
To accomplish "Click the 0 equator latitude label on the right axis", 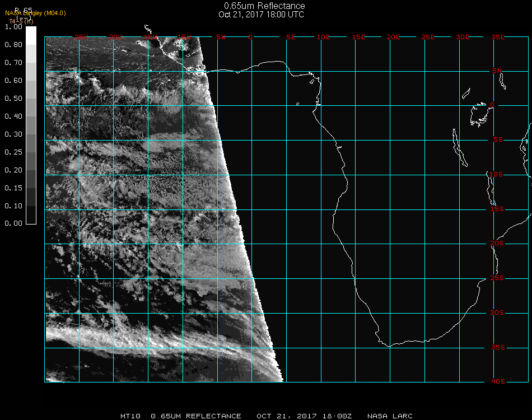I will (x=492, y=105).
